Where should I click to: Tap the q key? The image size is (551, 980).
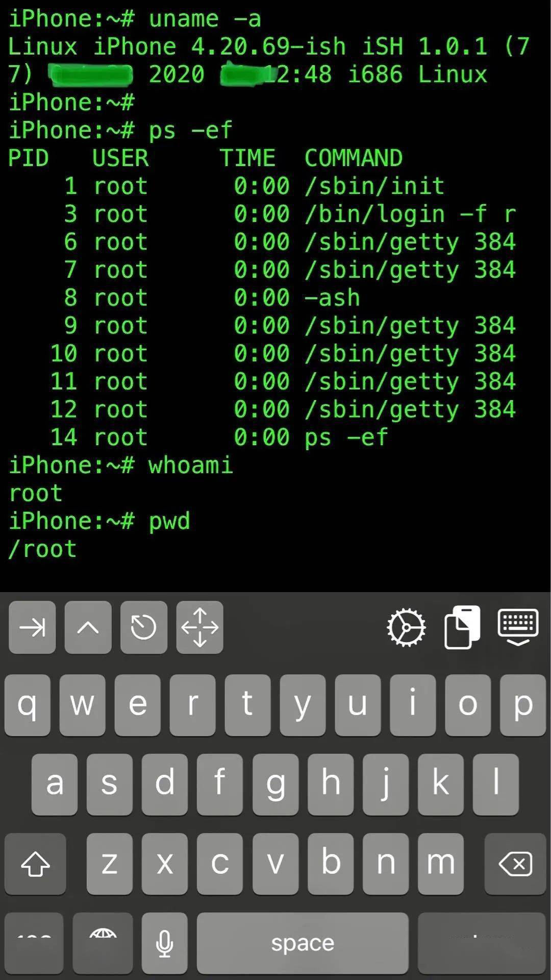click(27, 705)
